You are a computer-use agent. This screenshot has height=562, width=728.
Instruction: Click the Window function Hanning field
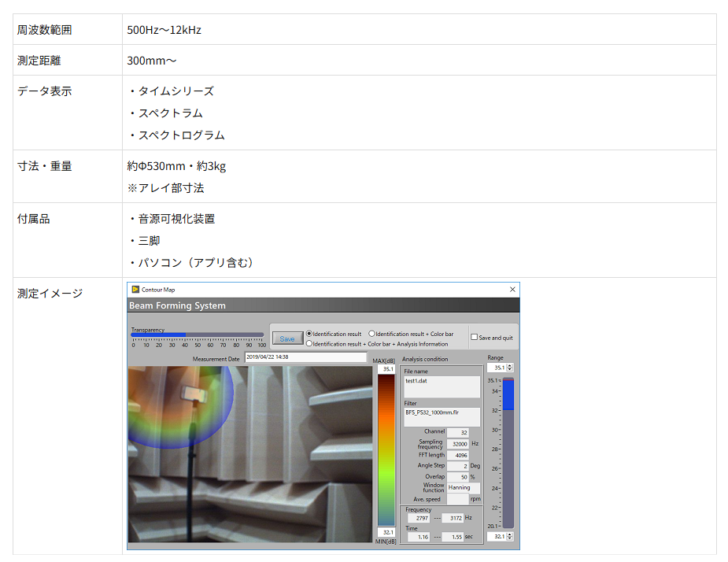(x=463, y=488)
